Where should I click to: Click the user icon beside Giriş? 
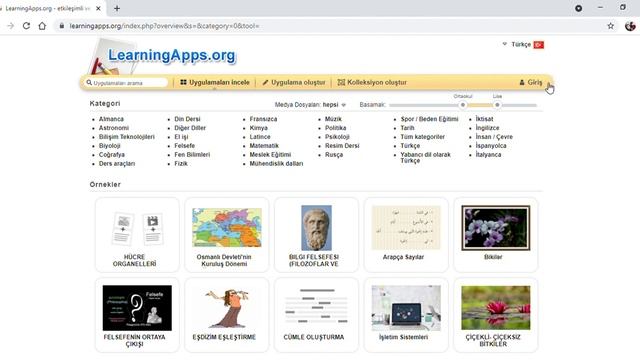click(x=522, y=82)
